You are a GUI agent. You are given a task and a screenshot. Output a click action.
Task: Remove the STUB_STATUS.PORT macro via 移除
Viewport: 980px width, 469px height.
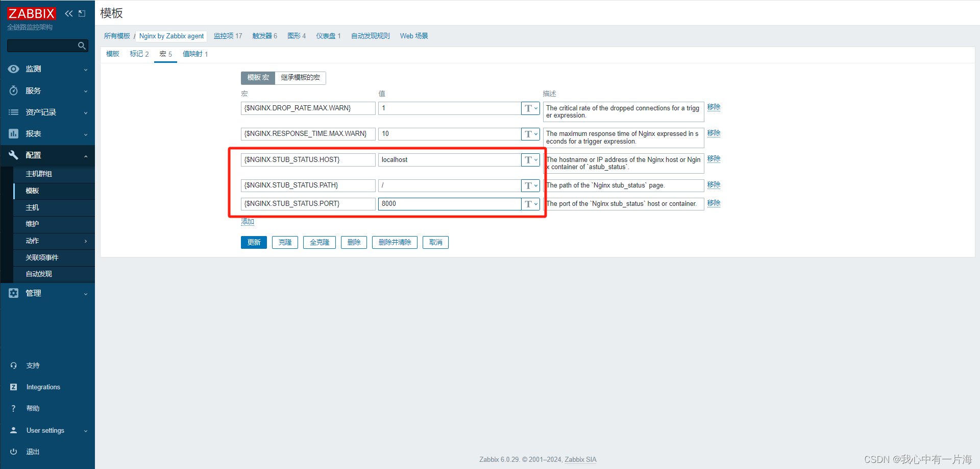coord(714,203)
